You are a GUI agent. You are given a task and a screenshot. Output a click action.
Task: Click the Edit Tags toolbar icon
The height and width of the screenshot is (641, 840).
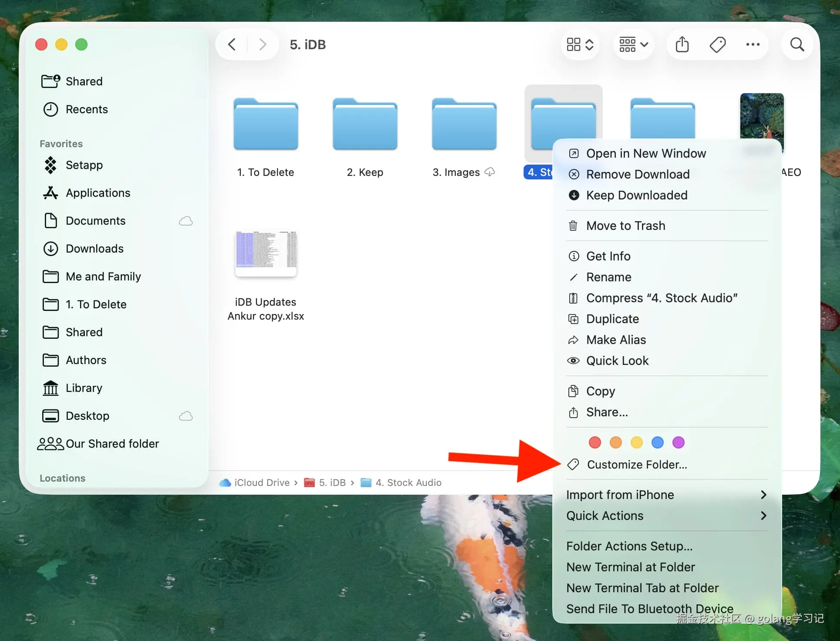tap(717, 44)
